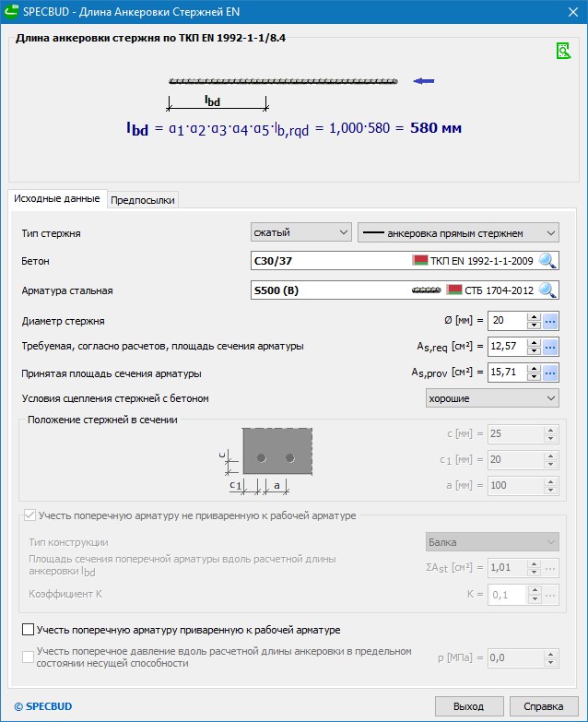The height and width of the screenshot is (722, 588).
Task: Open bond conditions dropdown showing 'хорошие'
Action: pyautogui.click(x=491, y=398)
